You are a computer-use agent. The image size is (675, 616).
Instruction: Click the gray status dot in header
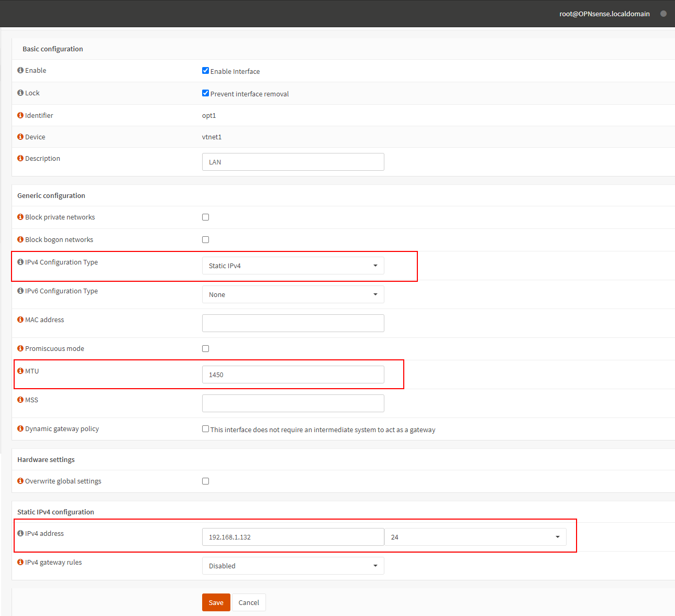click(x=663, y=14)
